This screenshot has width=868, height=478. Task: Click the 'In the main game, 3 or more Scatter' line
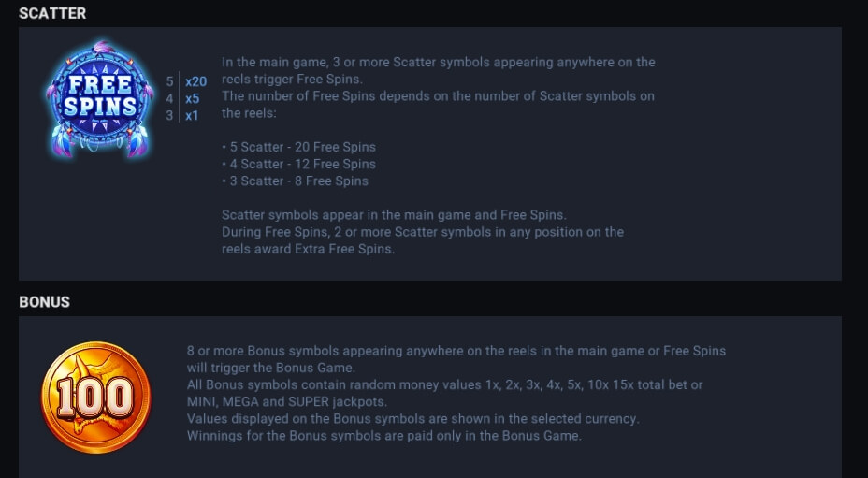438,63
